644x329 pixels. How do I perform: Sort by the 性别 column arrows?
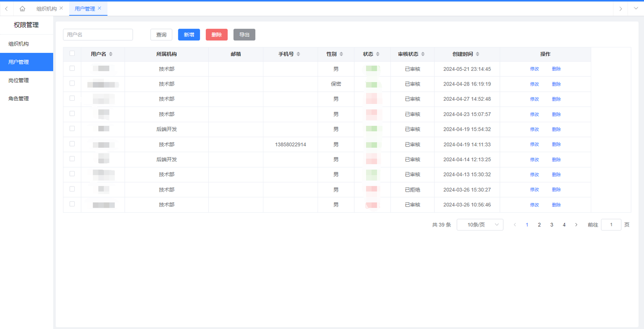click(341, 54)
